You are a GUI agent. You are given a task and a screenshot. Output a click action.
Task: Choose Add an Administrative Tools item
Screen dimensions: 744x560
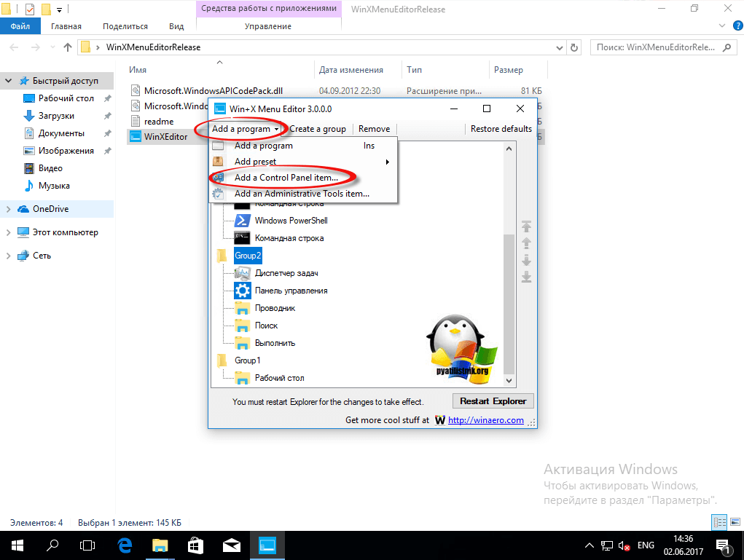tap(302, 194)
